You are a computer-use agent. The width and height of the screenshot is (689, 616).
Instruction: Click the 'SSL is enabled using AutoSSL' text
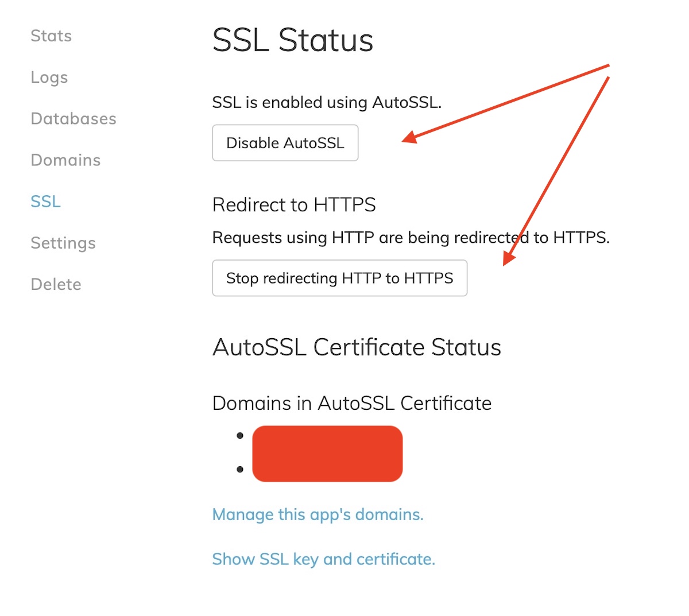pyautogui.click(x=327, y=103)
